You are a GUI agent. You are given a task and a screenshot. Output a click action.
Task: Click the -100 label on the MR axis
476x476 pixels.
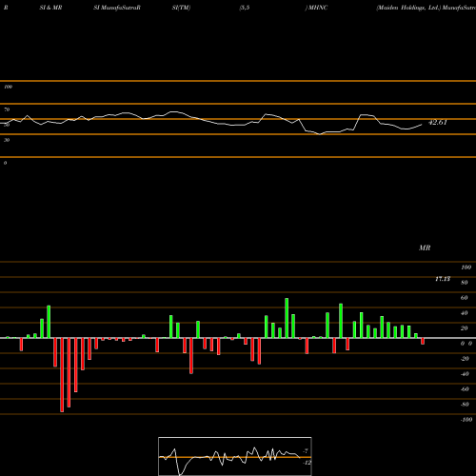point(466,420)
